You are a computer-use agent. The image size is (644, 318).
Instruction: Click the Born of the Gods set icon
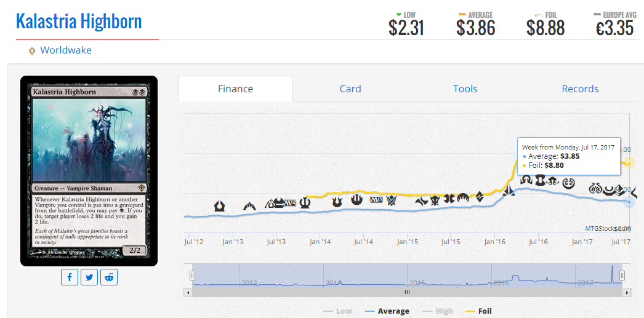click(x=337, y=201)
